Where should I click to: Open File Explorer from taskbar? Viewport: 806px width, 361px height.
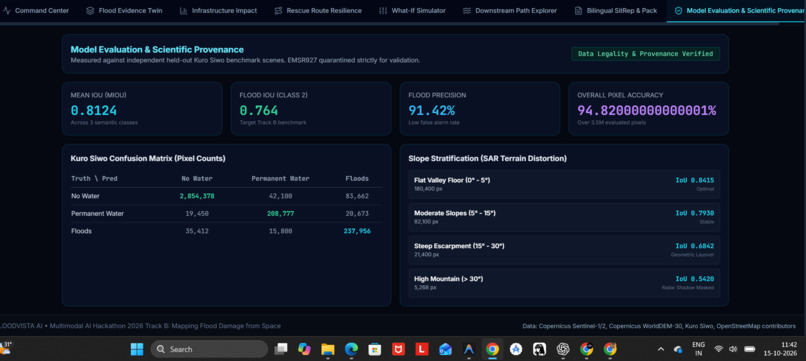point(328,349)
